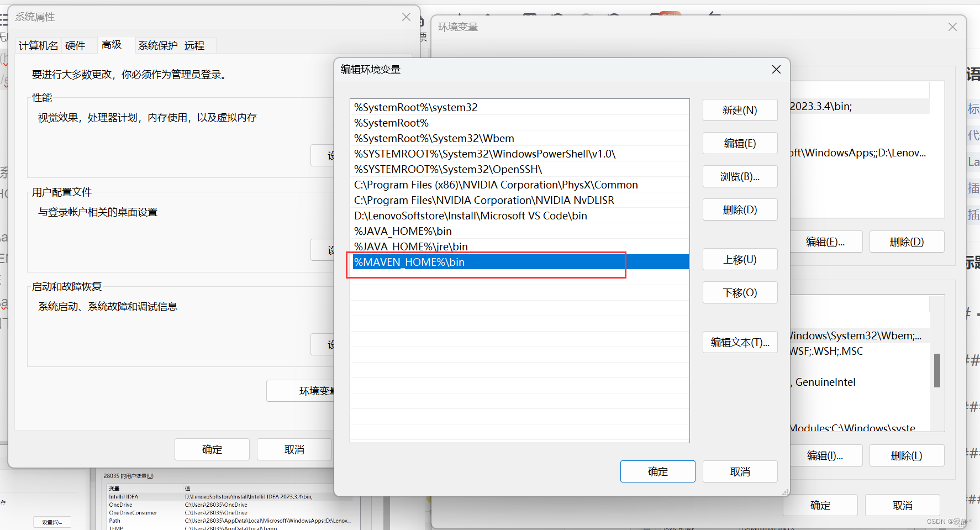Viewport: 980px width, 530px height.
Task: Click 编辑(E) button in edit variable dialog
Action: pos(740,143)
